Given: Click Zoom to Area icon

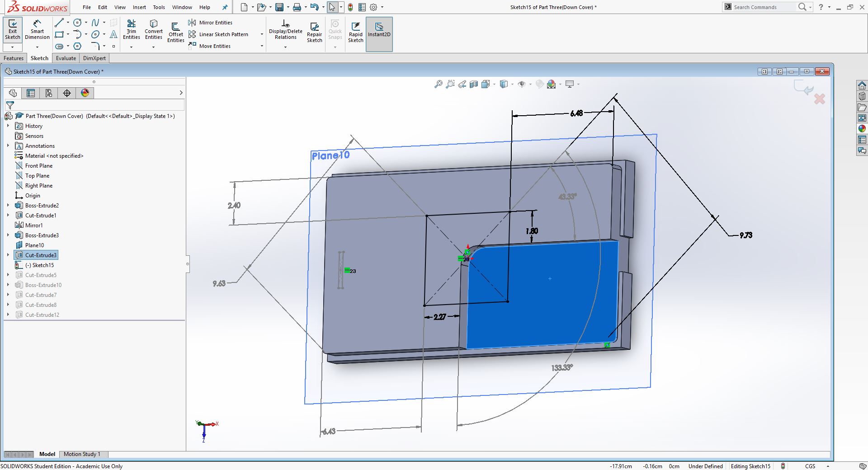Looking at the screenshot, I should (x=450, y=84).
